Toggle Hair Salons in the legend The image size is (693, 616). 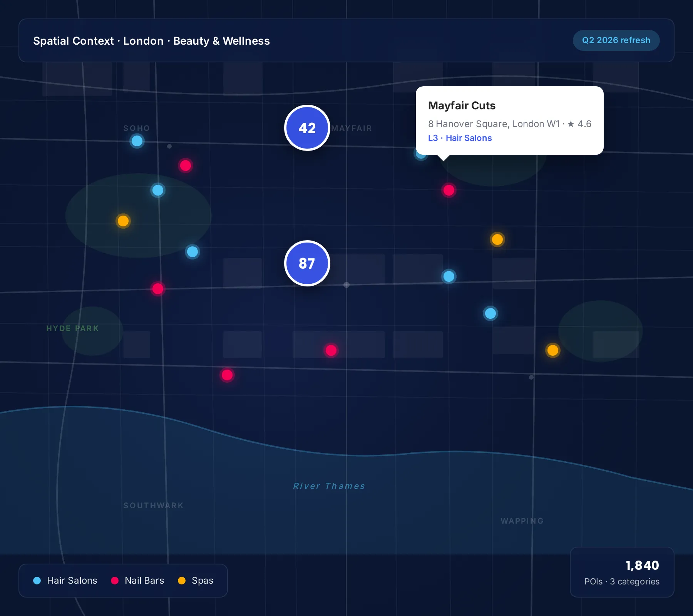[x=65, y=581]
